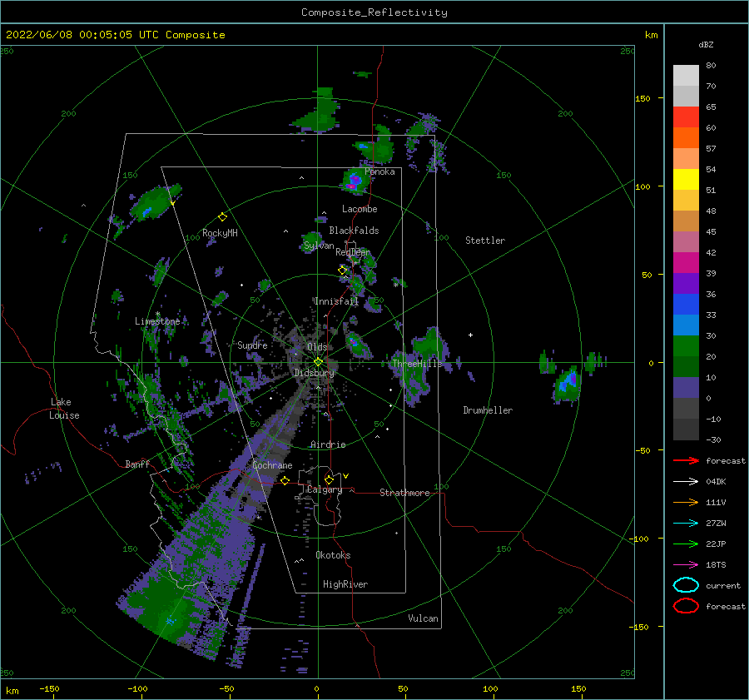The height and width of the screenshot is (700, 749).
Task: Click the RedDeer city label
Action: coord(353,252)
